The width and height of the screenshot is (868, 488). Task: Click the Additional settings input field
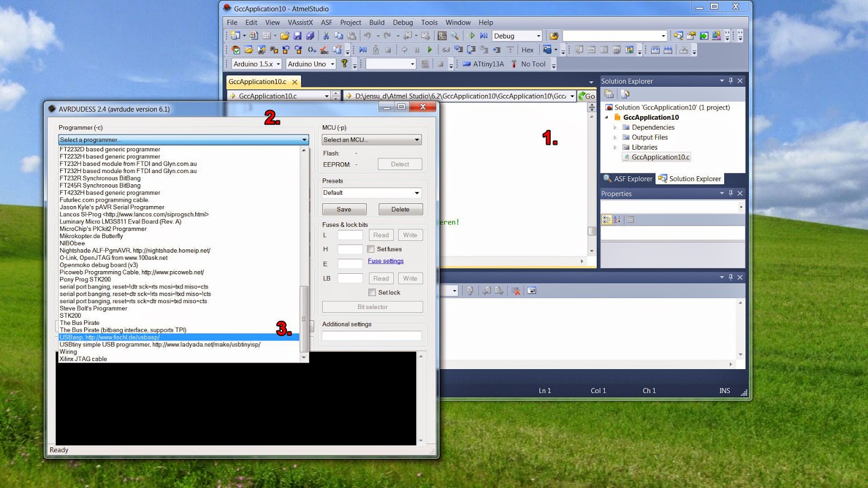(x=372, y=336)
